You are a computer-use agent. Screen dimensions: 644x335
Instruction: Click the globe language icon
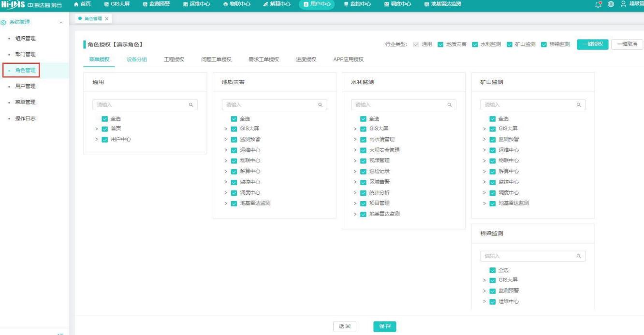[x=611, y=4]
